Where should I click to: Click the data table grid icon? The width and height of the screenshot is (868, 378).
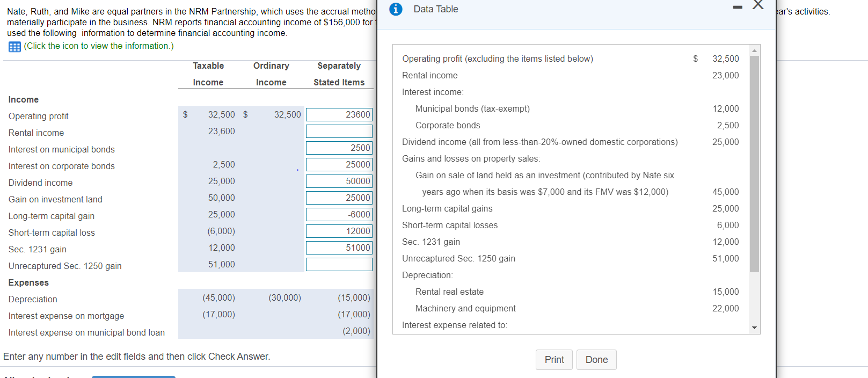(14, 47)
